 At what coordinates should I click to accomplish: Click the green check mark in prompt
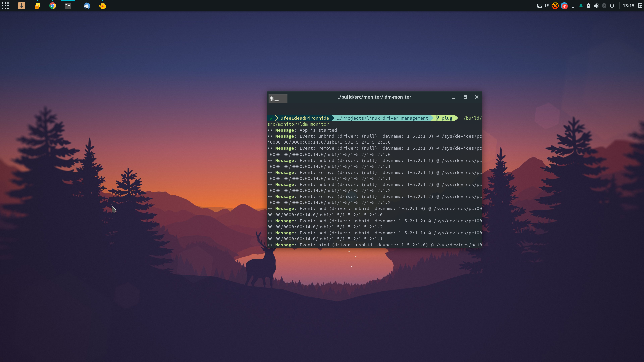pos(271,118)
